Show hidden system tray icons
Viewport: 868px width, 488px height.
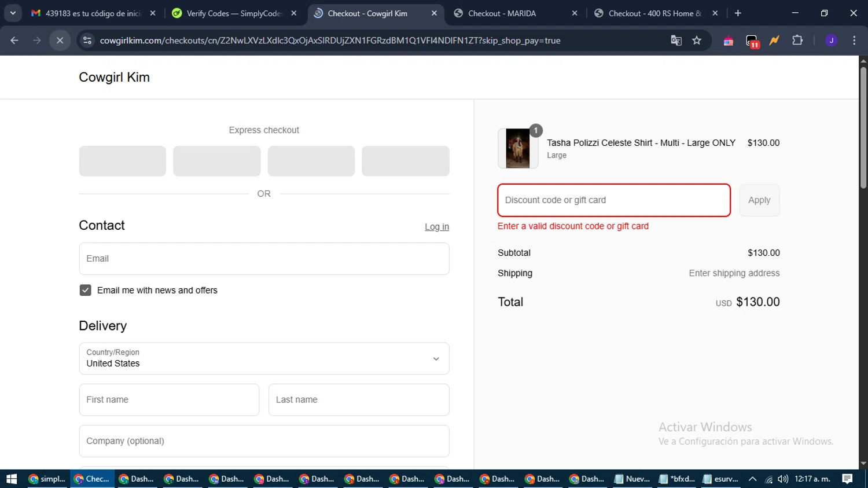pos(752,479)
